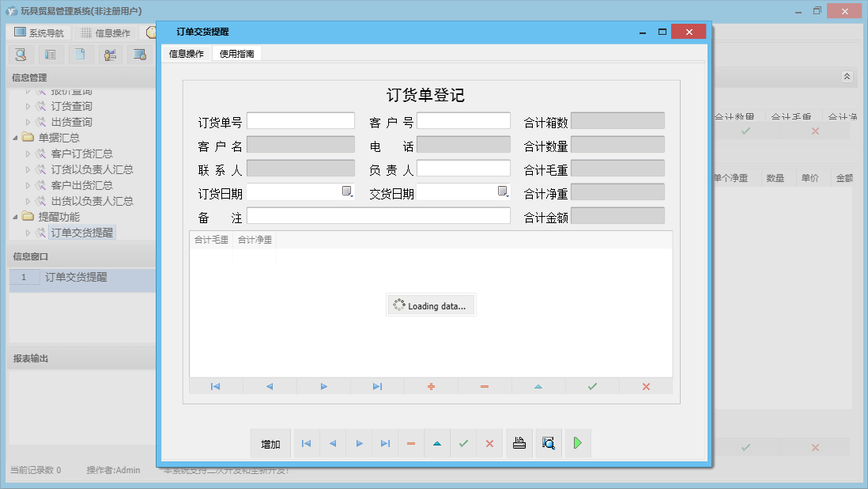Click the orange plus icon in grid navigator
Viewport: 868px width, 489px height.
[431, 386]
